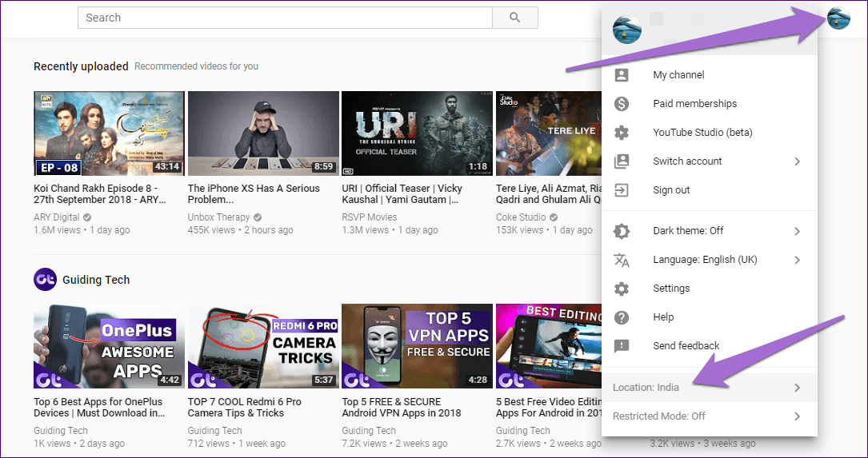The image size is (868, 458).
Task: Choose Sign out
Action: (709, 189)
